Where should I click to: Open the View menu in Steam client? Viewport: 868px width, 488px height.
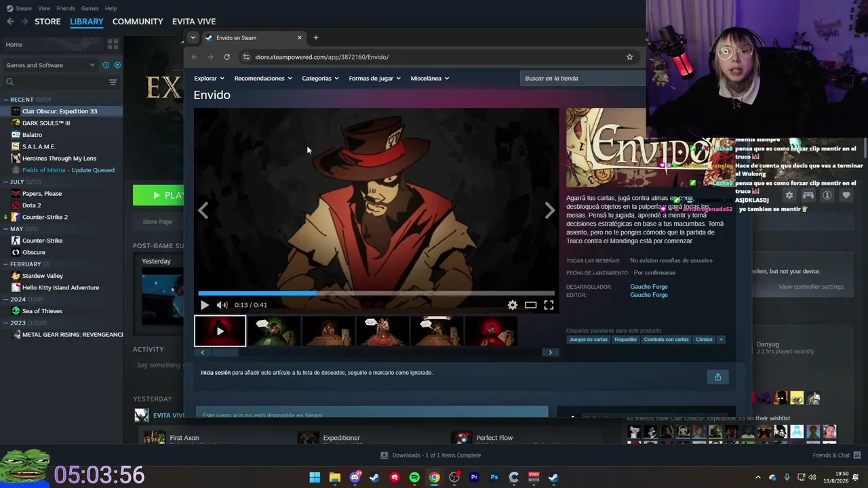44,8
